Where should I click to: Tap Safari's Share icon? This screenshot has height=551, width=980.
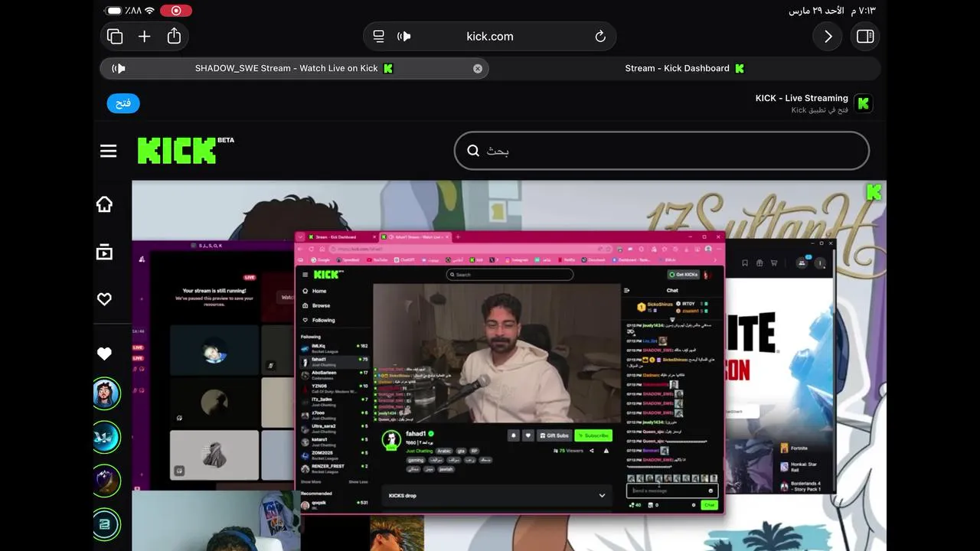pyautogui.click(x=174, y=36)
